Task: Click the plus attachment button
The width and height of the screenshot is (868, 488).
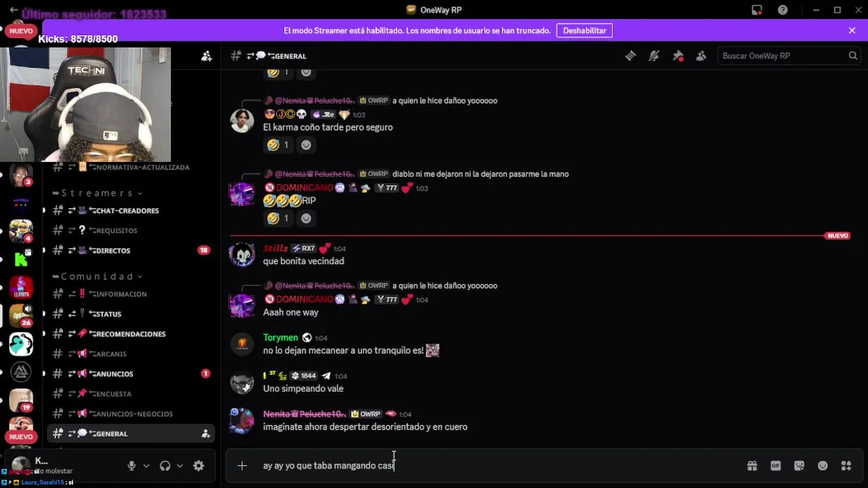Action: point(242,466)
